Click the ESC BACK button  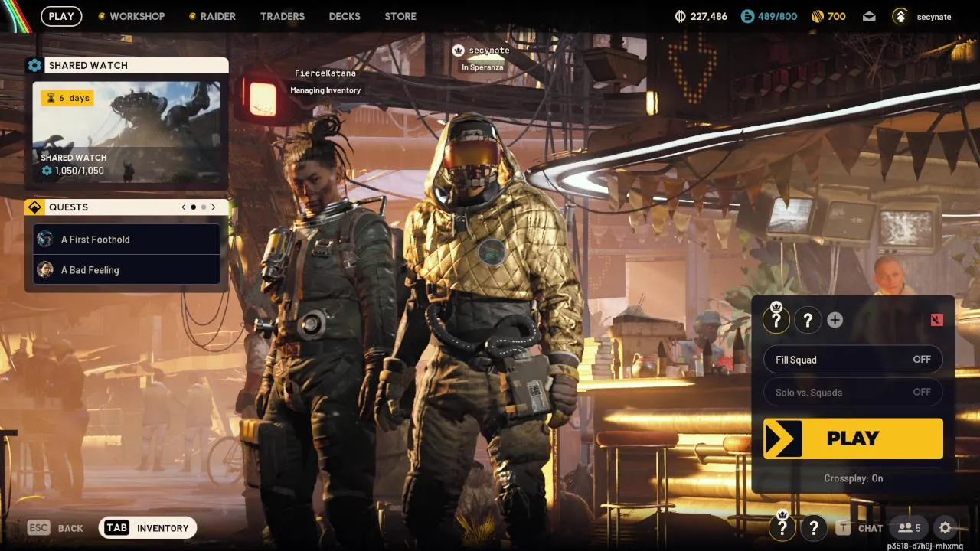click(55, 528)
